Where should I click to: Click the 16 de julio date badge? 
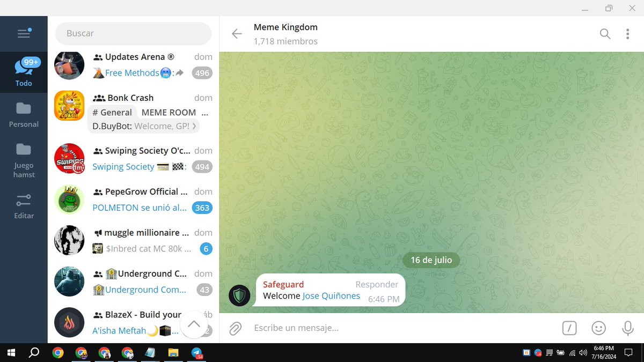pos(431,260)
